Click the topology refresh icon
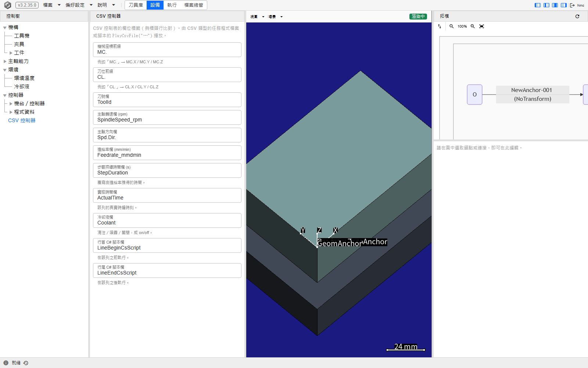 click(x=577, y=16)
